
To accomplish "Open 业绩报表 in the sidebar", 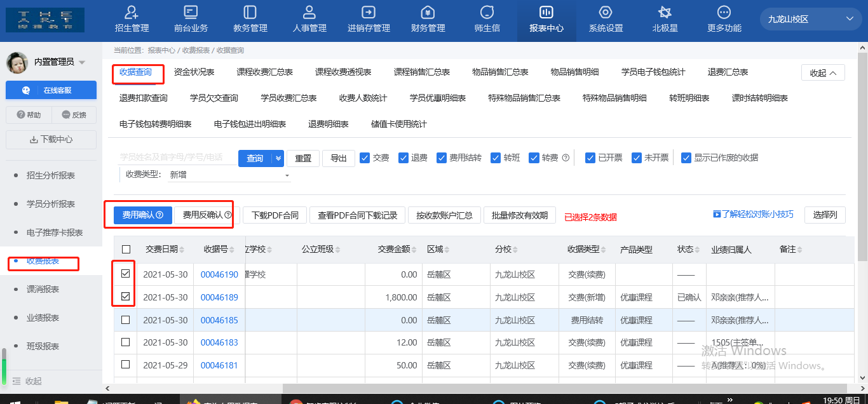I will 43,318.
